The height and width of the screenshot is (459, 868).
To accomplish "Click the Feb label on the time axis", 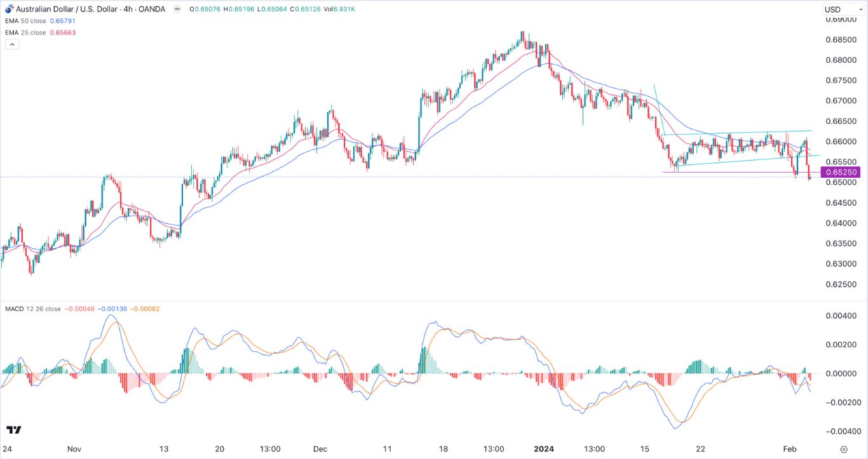I will tap(789, 449).
